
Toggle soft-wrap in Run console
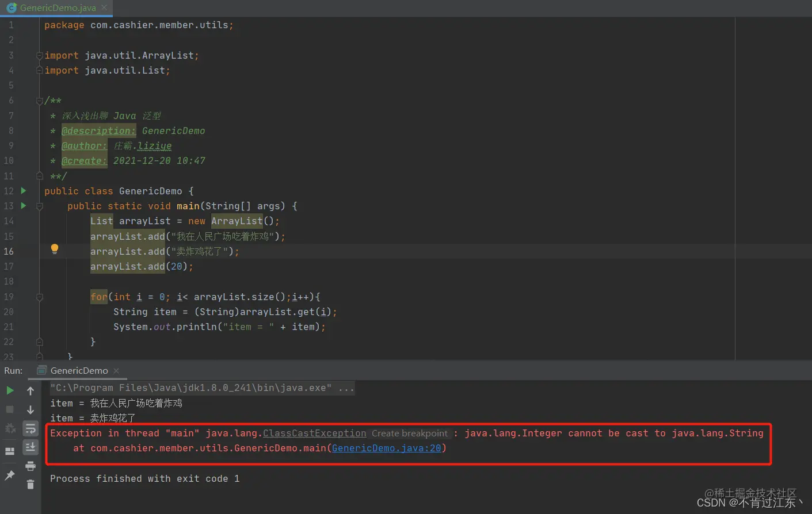[31, 428]
